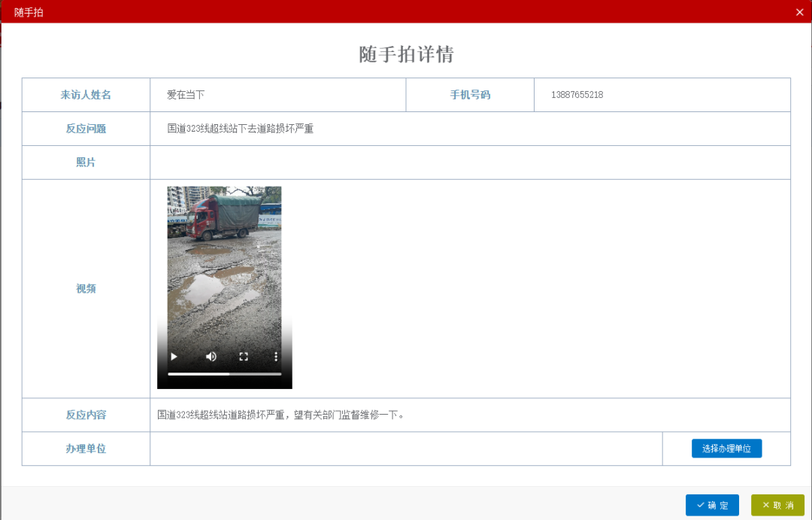
Task: Click the 随手拍详情 heading
Action: (406, 54)
